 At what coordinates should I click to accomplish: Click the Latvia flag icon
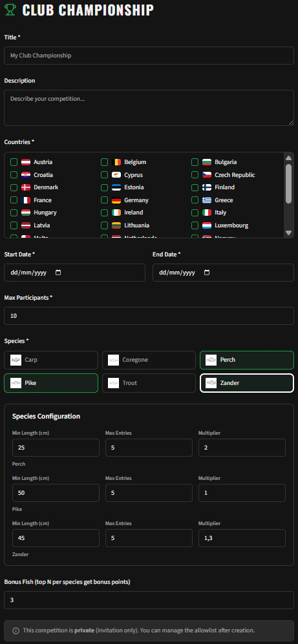point(26,225)
